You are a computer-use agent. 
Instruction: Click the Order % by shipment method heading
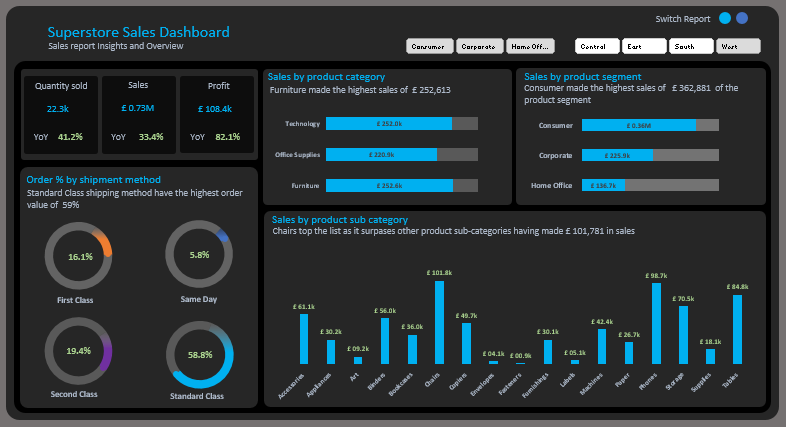[x=94, y=179]
